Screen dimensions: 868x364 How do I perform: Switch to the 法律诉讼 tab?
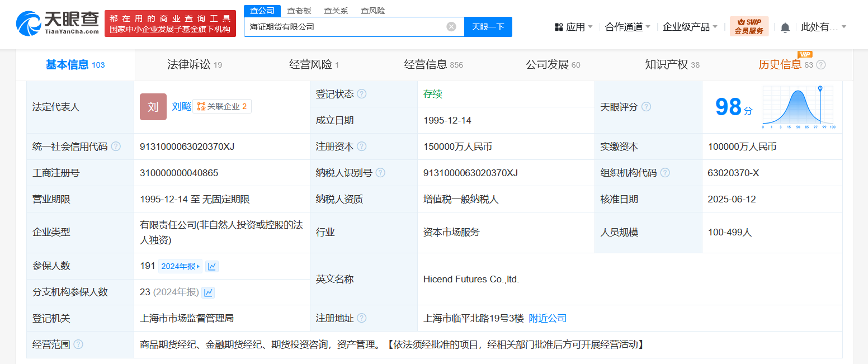coord(194,65)
